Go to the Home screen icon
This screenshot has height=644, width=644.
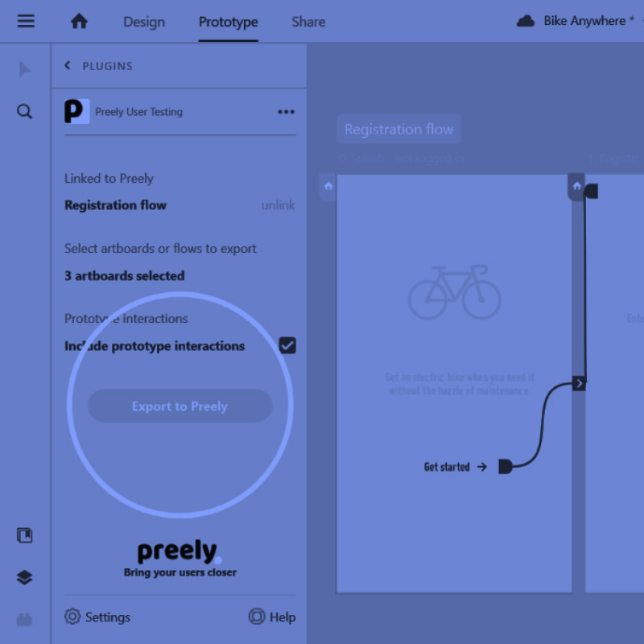coord(79,21)
